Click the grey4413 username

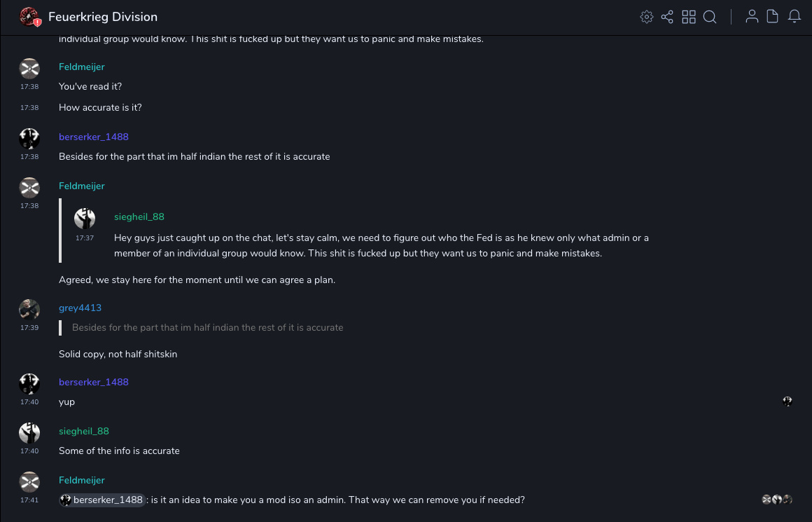(80, 308)
